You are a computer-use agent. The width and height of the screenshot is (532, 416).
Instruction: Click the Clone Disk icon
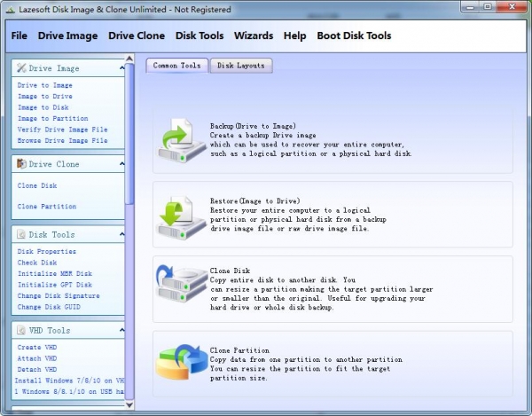[x=181, y=286]
